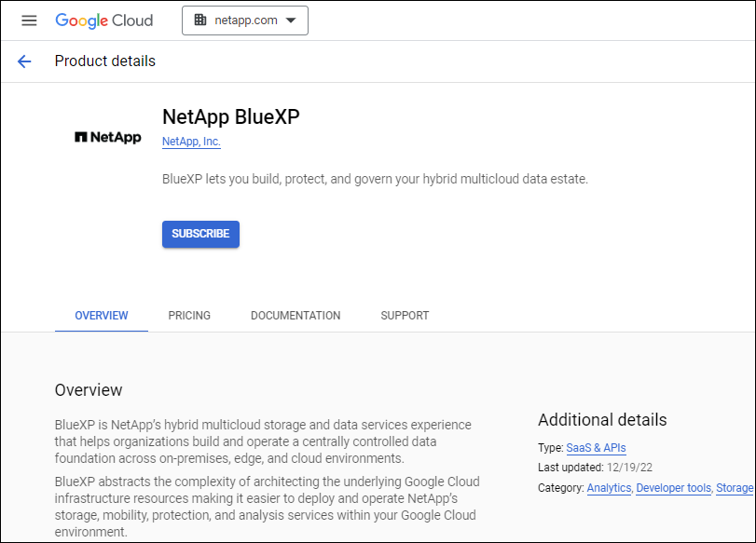Open the Documentation tab
756x543 pixels.
pos(296,316)
